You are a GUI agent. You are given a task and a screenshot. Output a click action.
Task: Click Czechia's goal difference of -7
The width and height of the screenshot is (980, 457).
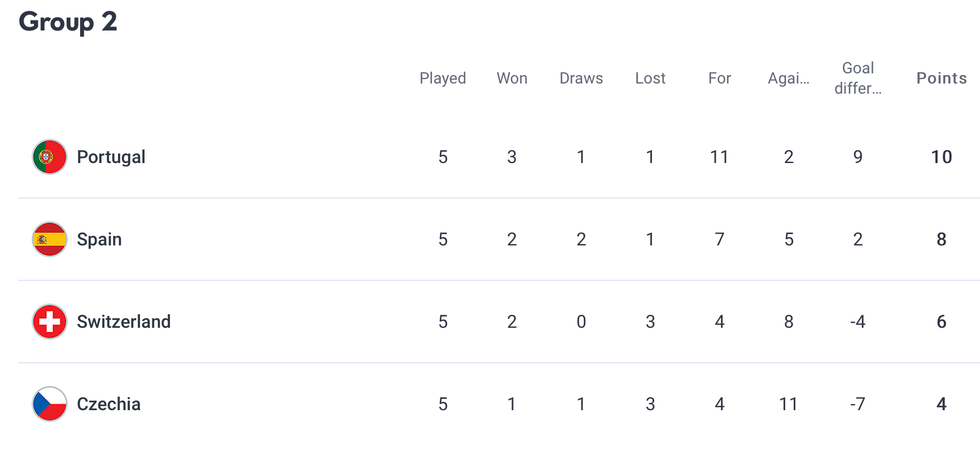pos(858,404)
